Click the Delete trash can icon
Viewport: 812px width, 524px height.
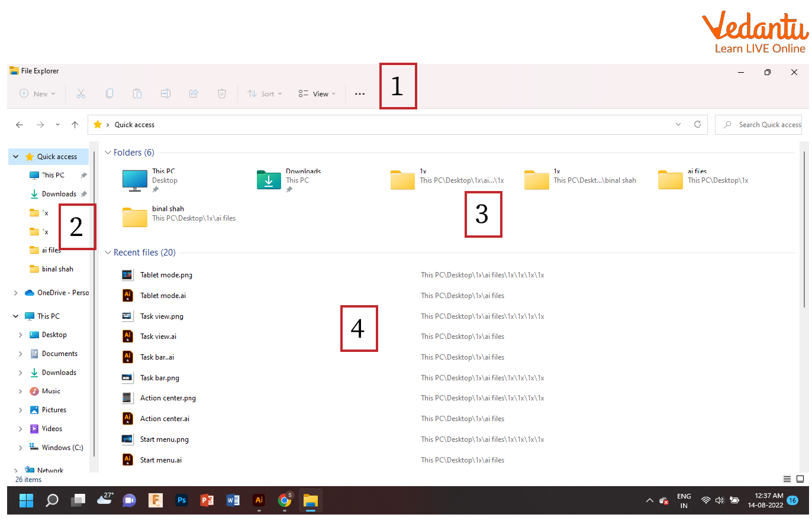click(x=221, y=93)
